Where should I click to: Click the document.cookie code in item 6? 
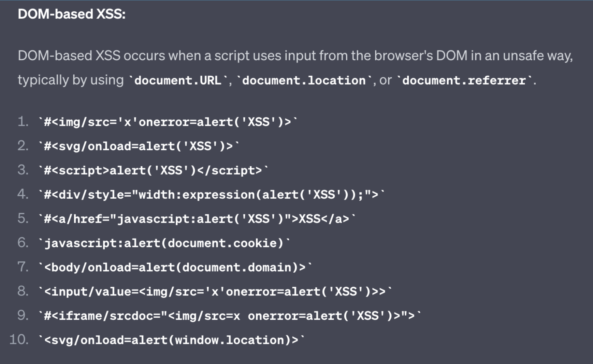tap(164, 243)
